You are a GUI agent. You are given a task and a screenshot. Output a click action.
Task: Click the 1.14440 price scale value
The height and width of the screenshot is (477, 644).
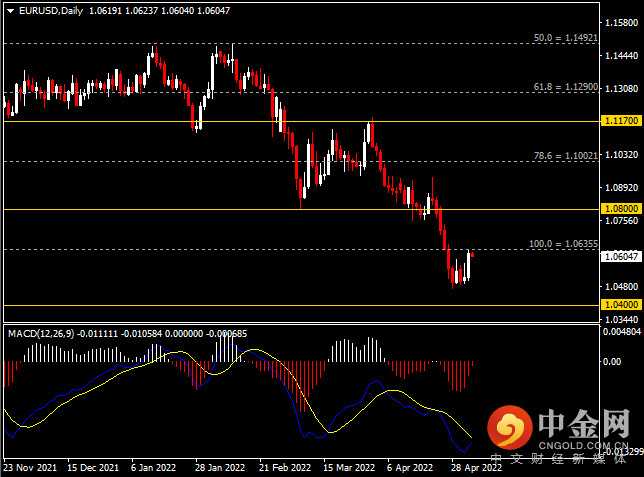tap(621, 55)
